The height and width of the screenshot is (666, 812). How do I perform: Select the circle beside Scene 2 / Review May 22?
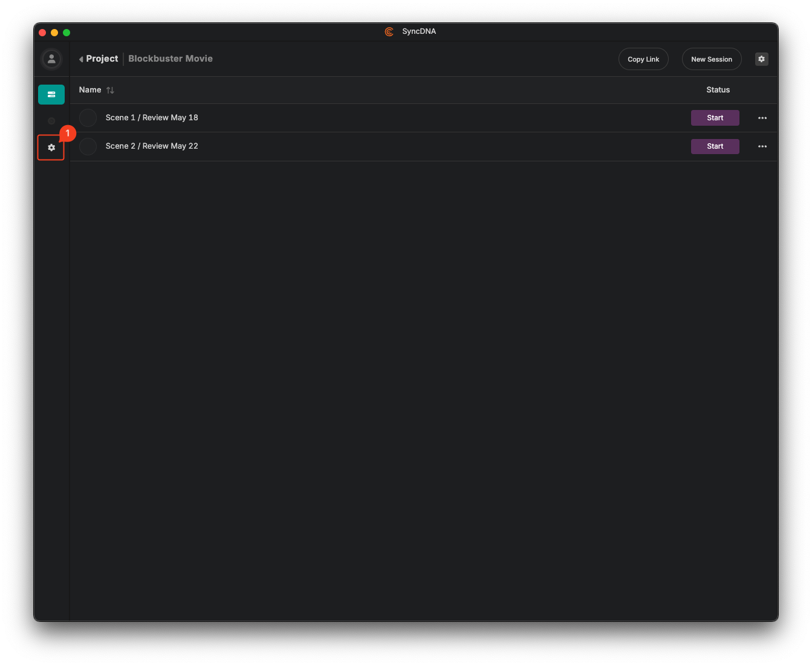pyautogui.click(x=88, y=146)
